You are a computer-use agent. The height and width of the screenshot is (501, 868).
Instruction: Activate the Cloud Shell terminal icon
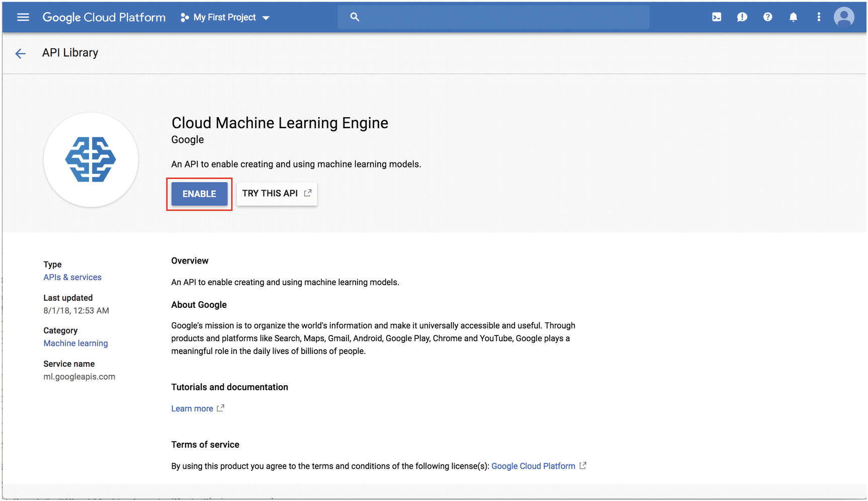tap(716, 17)
